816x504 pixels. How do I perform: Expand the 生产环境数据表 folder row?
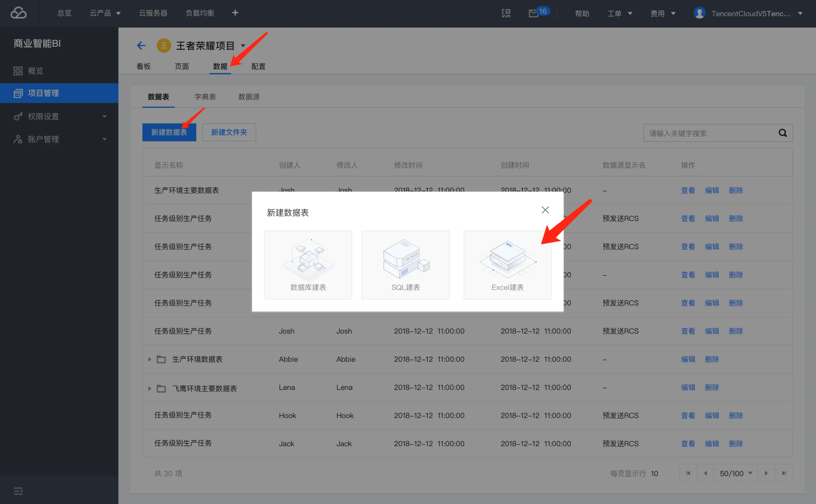[x=150, y=359]
